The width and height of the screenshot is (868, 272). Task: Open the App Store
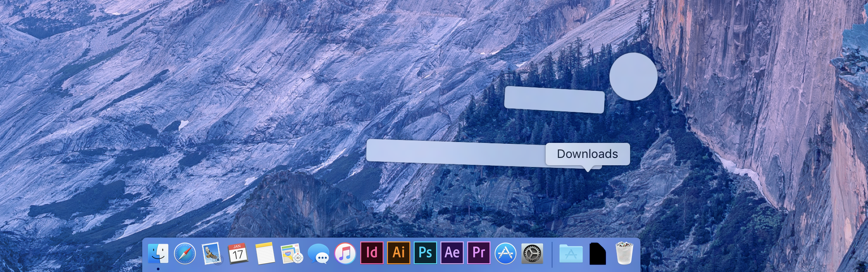[506, 253]
